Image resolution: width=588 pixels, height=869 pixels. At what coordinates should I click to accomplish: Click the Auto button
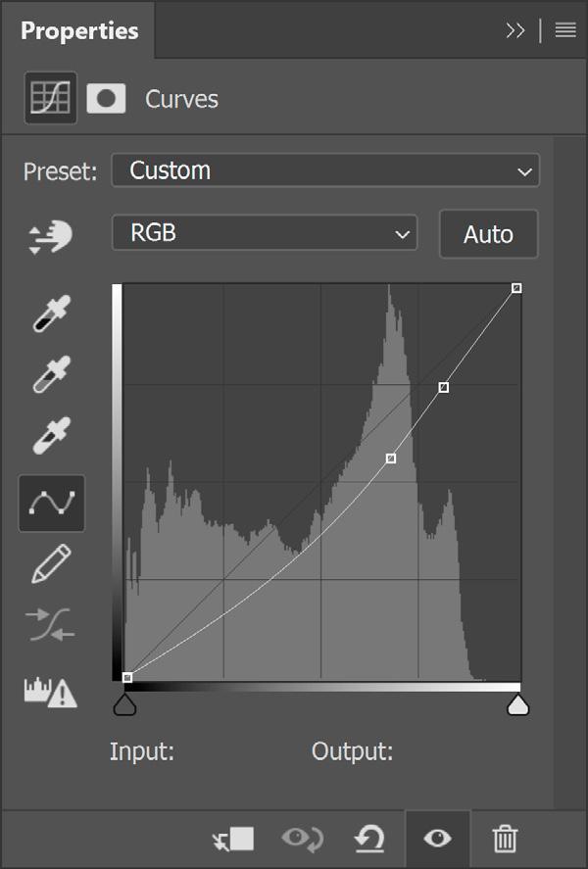488,234
